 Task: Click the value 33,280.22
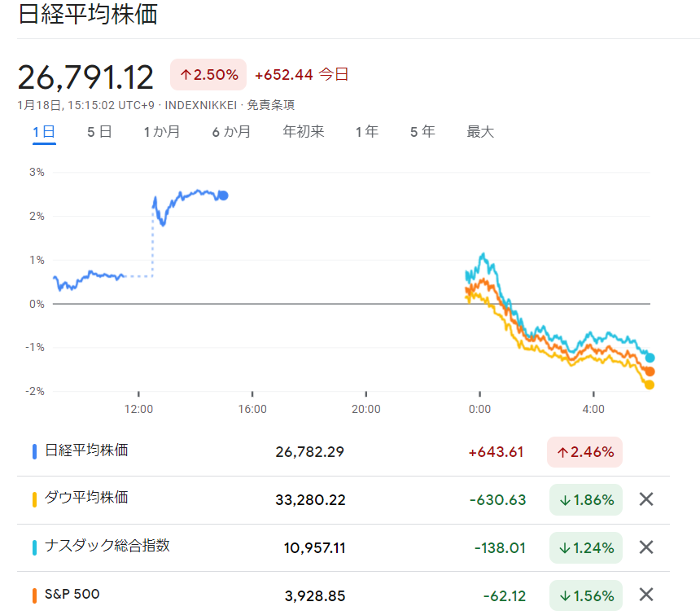(x=310, y=500)
